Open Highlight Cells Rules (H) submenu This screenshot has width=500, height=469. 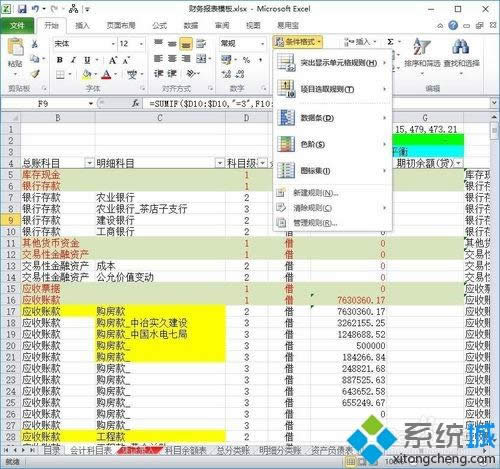332,62
